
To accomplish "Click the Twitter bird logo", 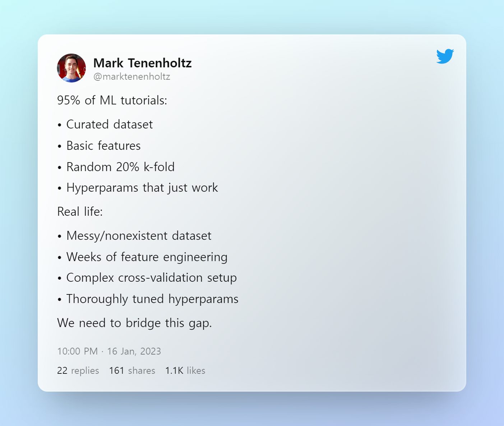I will click(x=445, y=56).
